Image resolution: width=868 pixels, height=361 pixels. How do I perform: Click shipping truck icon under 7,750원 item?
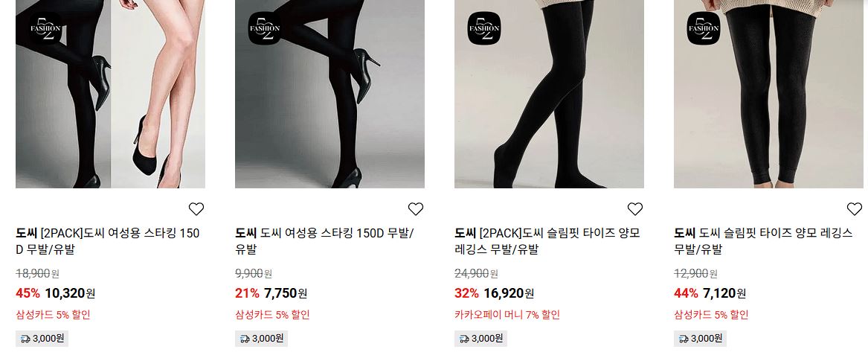pyautogui.click(x=245, y=339)
